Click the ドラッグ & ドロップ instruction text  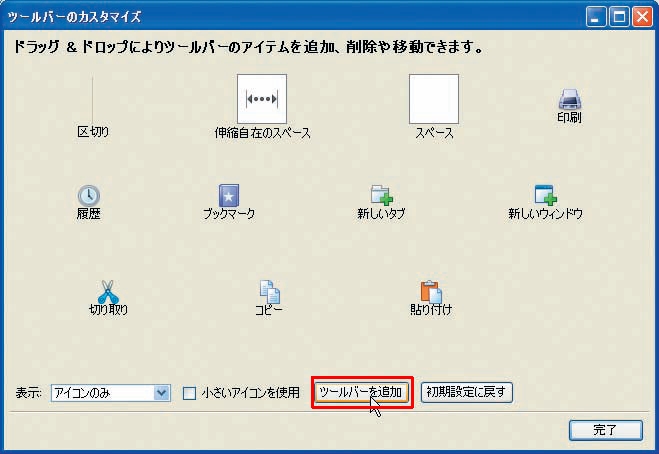(x=248, y=47)
